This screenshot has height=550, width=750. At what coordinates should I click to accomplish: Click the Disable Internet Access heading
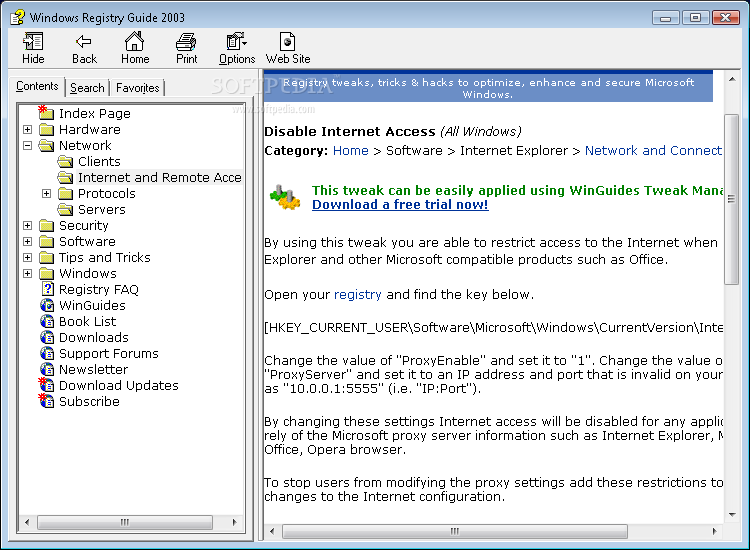pos(350,132)
